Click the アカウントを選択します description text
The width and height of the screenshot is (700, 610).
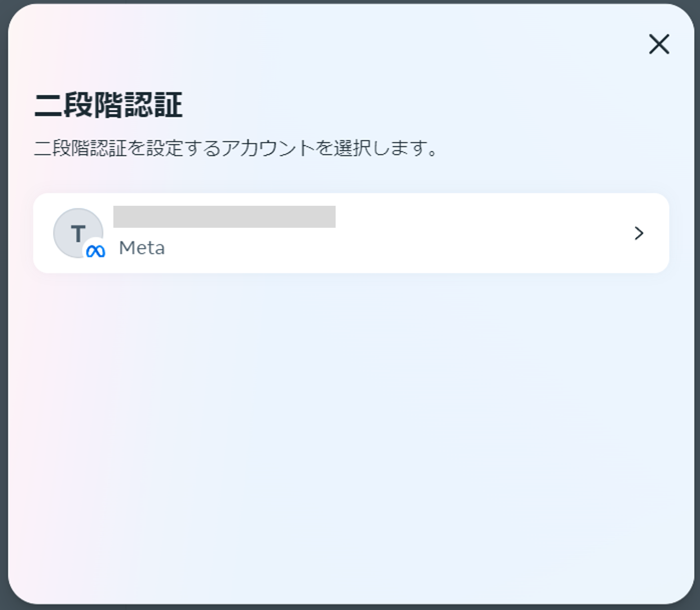pos(236,149)
